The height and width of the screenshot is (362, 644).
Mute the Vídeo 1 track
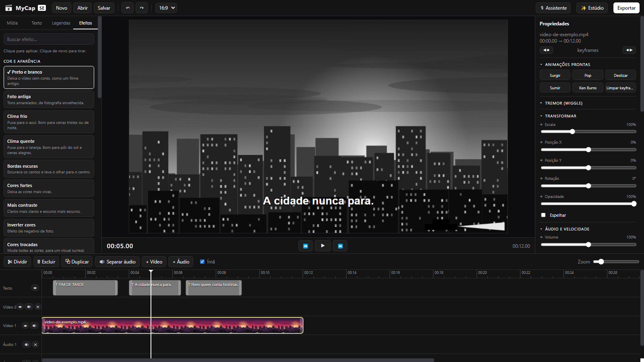tap(34, 326)
